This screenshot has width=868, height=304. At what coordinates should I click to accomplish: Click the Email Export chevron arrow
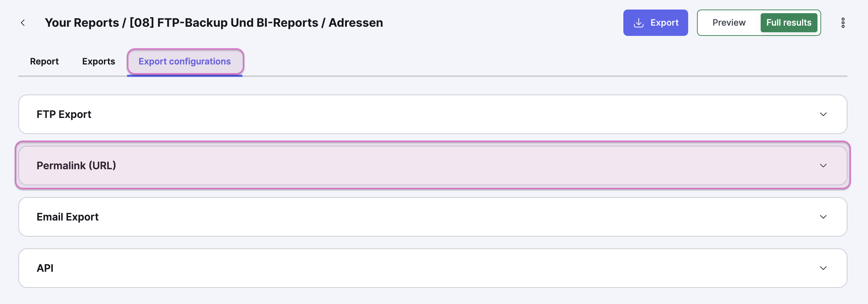(823, 217)
